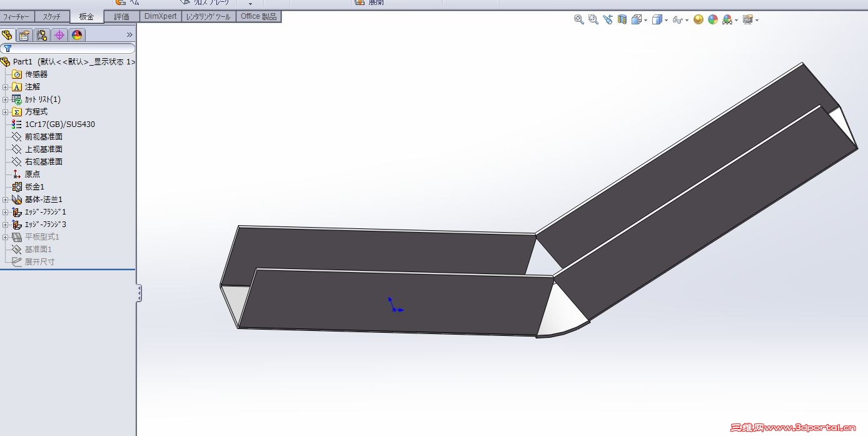
Task: Click the filter funnel icon
Action: coord(8,48)
